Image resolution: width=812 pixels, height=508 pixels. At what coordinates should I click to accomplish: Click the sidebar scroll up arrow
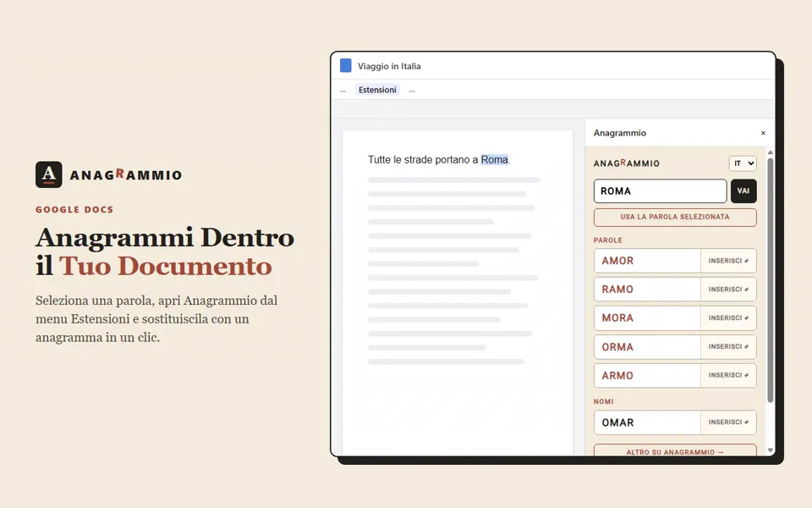click(770, 152)
